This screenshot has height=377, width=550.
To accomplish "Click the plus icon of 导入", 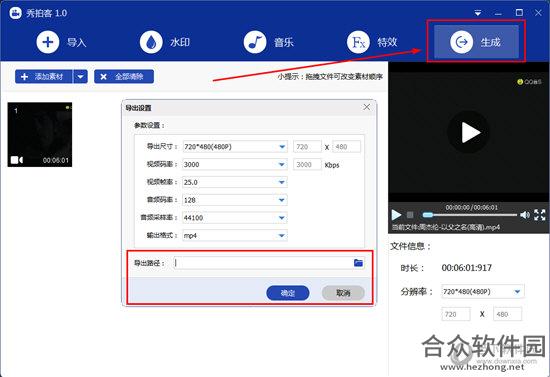I will pyautogui.click(x=48, y=42).
